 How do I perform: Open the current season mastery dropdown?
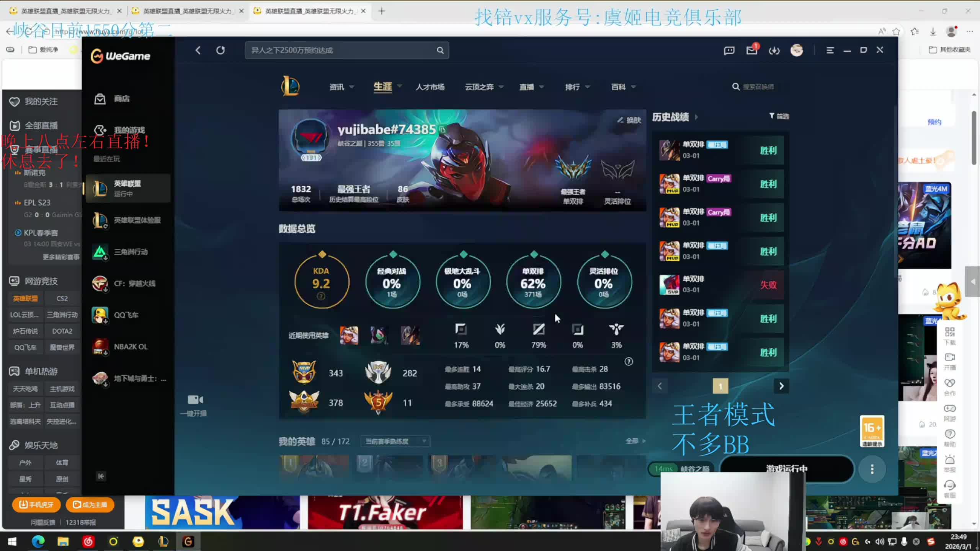pos(395,441)
